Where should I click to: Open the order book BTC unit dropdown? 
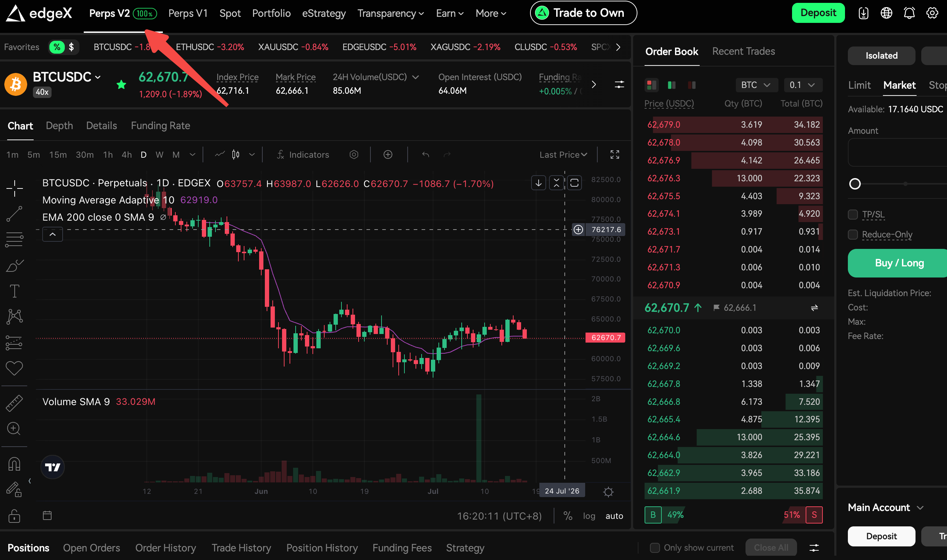tap(756, 85)
